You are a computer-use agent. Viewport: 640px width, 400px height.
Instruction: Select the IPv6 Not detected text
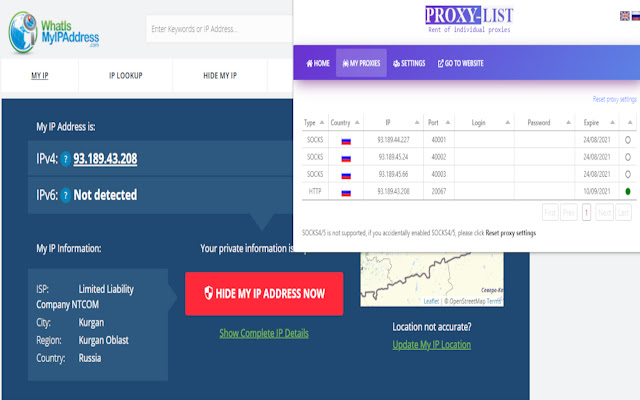click(105, 195)
